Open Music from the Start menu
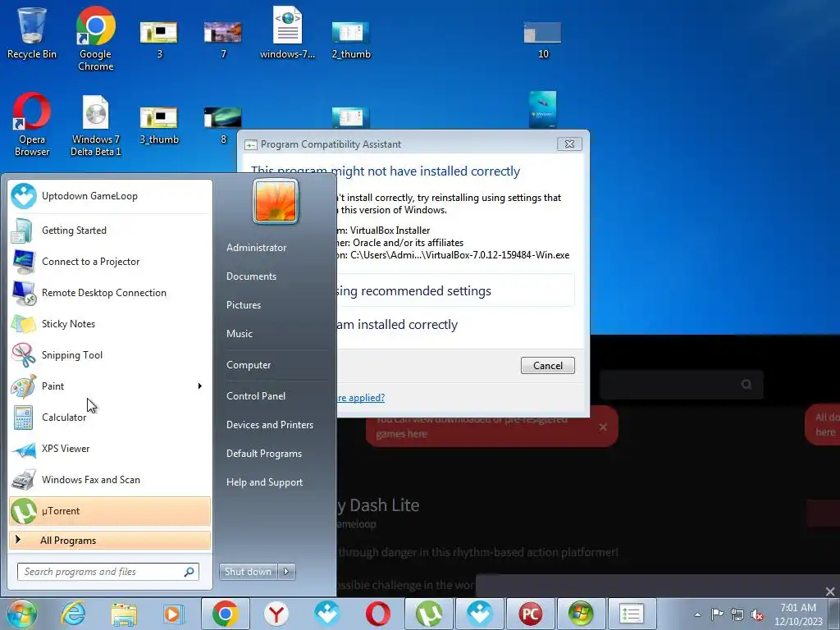This screenshot has width=840, height=630. (240, 334)
